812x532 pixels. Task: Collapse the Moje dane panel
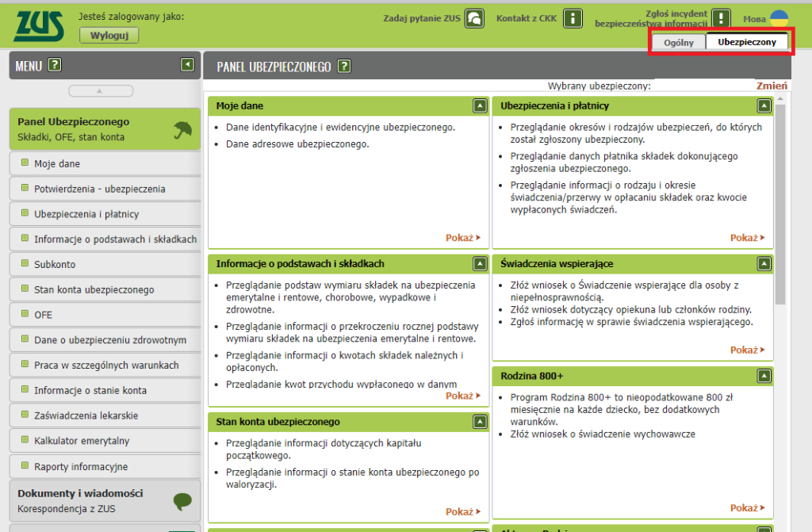click(479, 105)
